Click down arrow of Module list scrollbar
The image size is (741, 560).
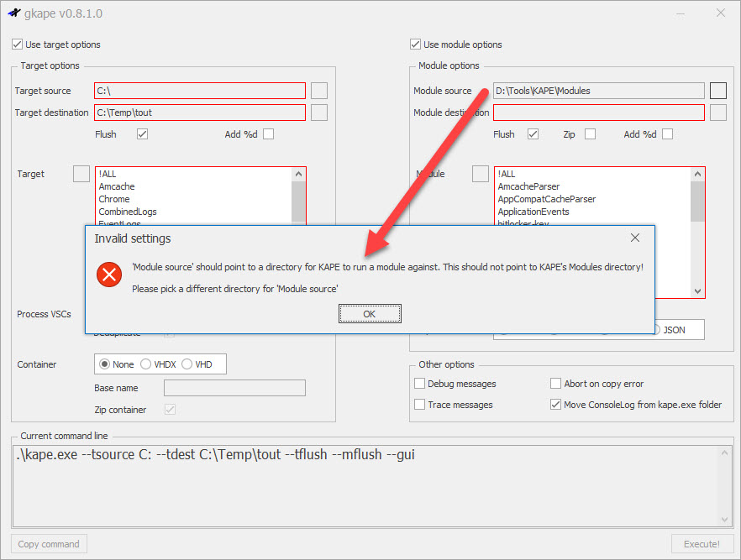697,291
